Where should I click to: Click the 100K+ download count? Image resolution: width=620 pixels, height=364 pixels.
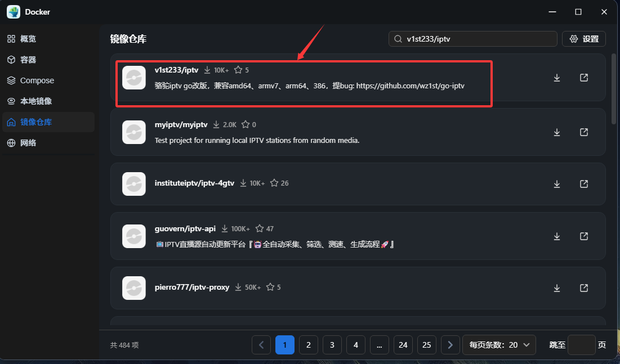click(x=240, y=229)
